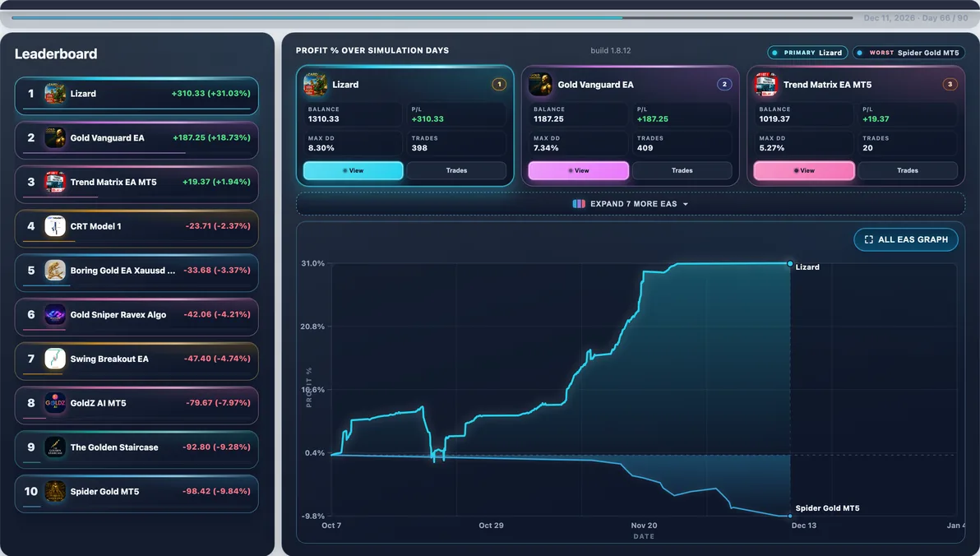Click the GoldZ AI MT5 avatar icon

[x=55, y=403]
